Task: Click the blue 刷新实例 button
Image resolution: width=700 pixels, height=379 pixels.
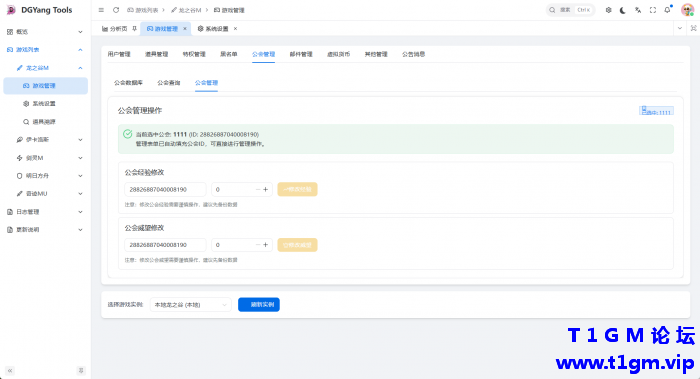Action: (x=259, y=304)
